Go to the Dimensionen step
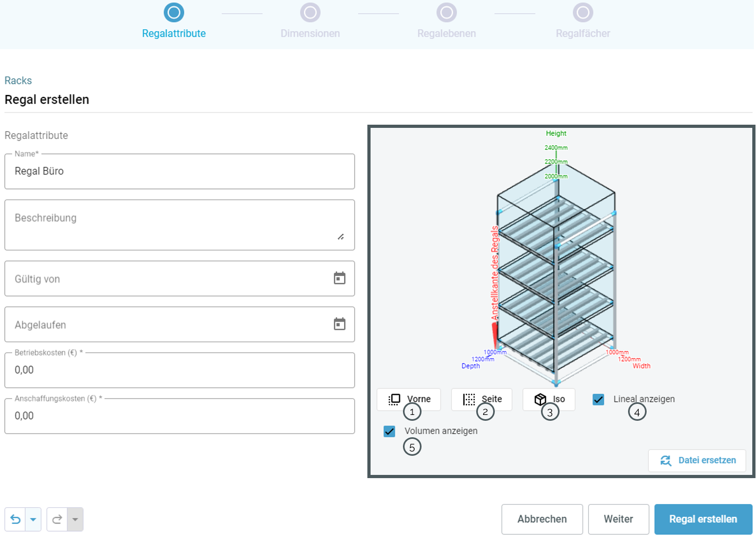Screen dimensions: 756x537 click(310, 13)
